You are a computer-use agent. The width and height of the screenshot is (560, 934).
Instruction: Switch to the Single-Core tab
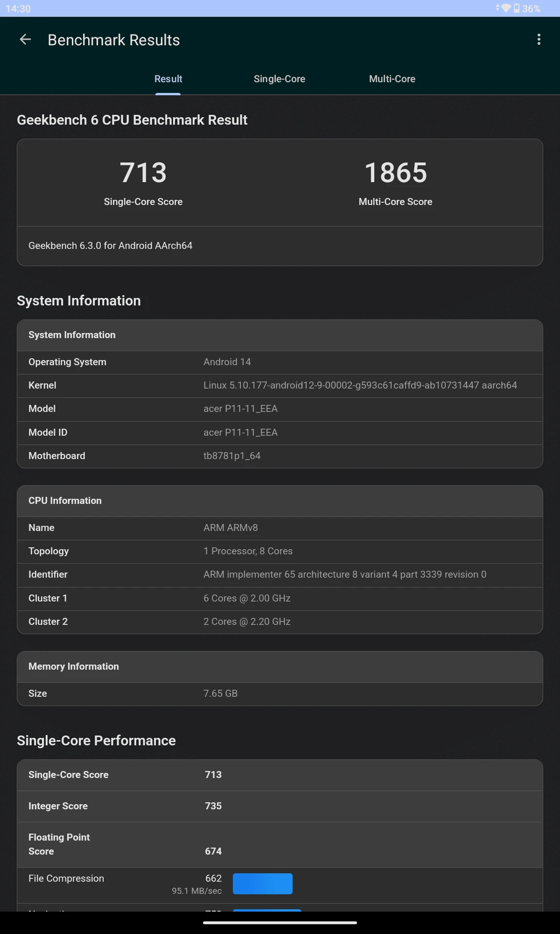(x=280, y=79)
